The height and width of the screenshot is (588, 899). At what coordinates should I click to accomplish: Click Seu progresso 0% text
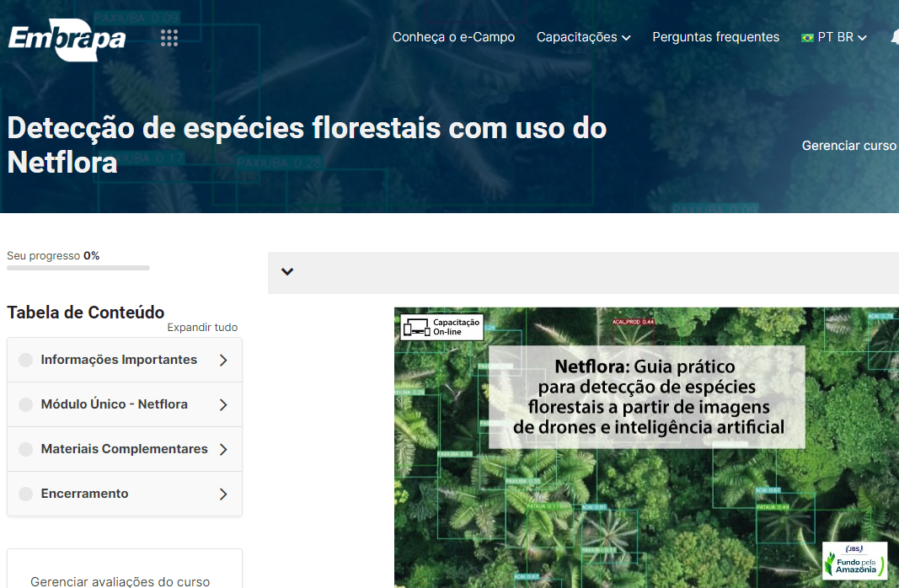pyautogui.click(x=53, y=255)
